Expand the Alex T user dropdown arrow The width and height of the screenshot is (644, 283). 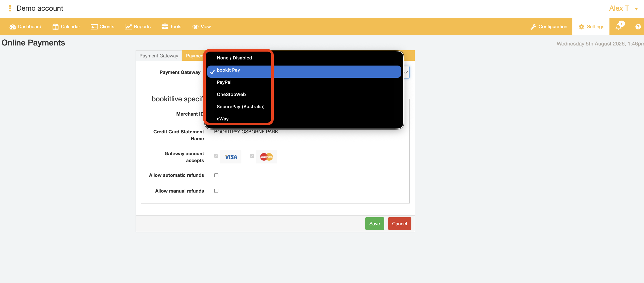(x=636, y=9)
